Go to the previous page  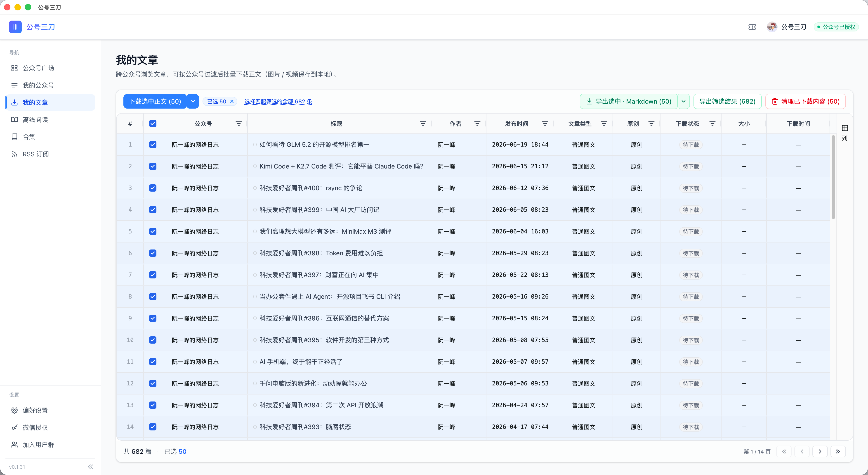pos(802,451)
